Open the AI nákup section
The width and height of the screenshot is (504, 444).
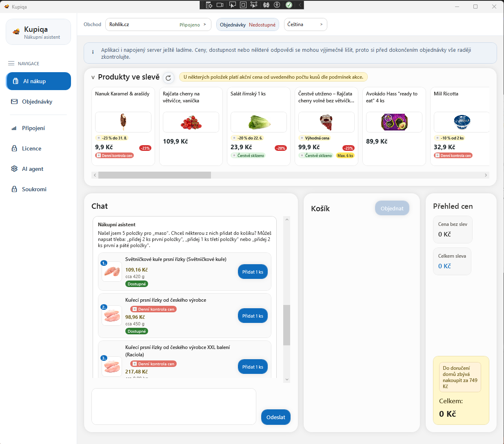pyautogui.click(x=38, y=81)
